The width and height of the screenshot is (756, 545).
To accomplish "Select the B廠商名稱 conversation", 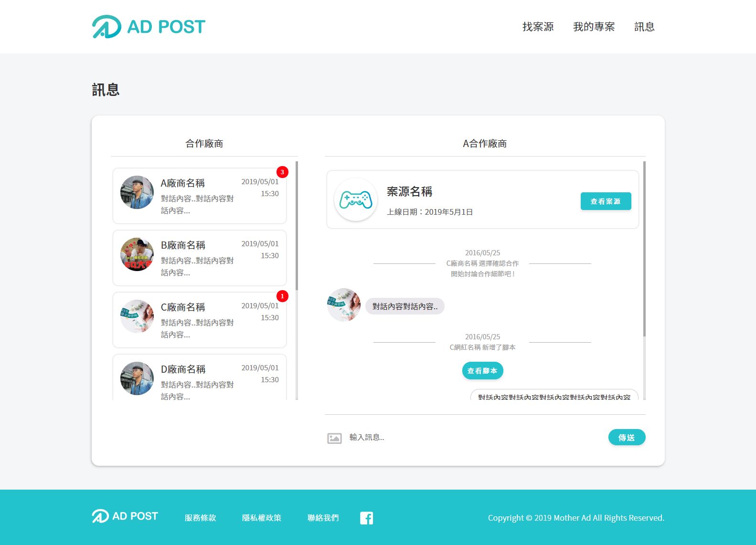I will click(200, 258).
